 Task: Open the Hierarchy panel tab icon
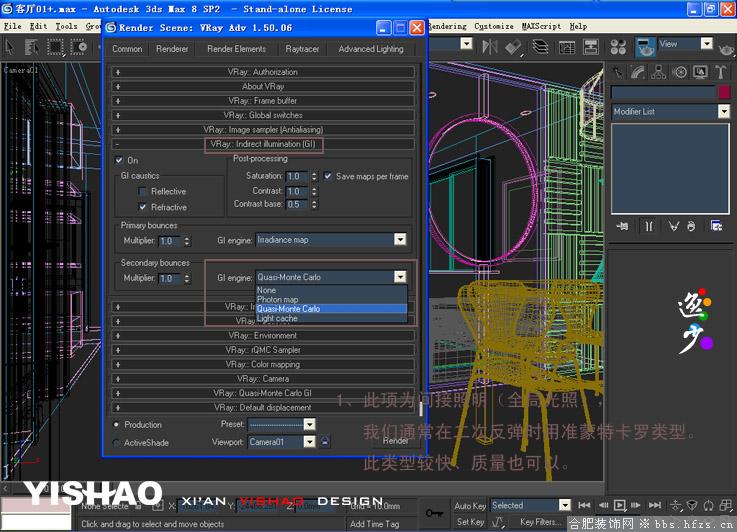click(x=659, y=72)
